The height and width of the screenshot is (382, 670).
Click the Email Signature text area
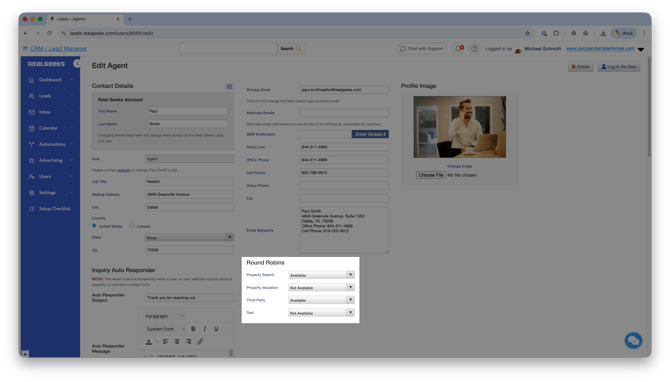coord(344,230)
